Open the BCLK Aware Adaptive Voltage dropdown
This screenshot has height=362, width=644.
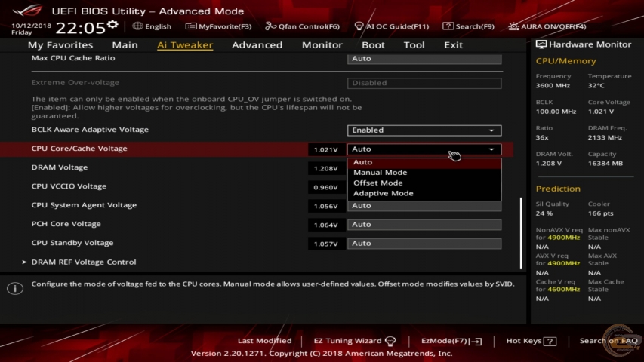[x=424, y=130]
